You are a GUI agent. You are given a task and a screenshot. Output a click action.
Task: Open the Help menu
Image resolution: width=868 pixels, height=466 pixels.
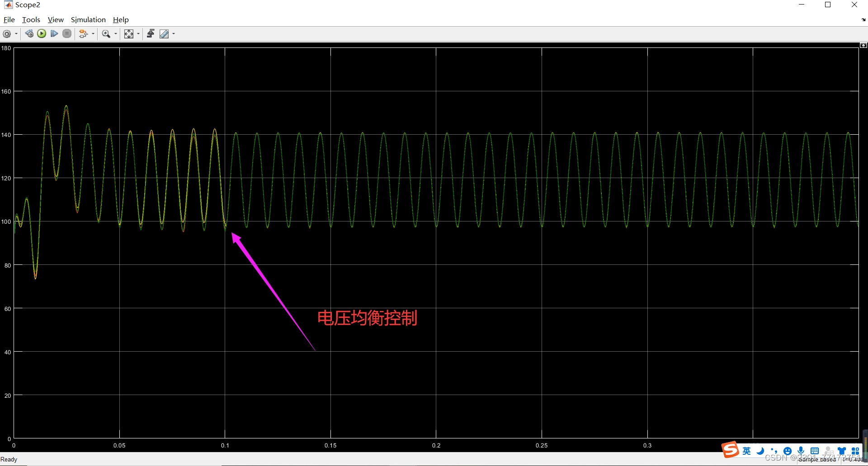(121, 19)
